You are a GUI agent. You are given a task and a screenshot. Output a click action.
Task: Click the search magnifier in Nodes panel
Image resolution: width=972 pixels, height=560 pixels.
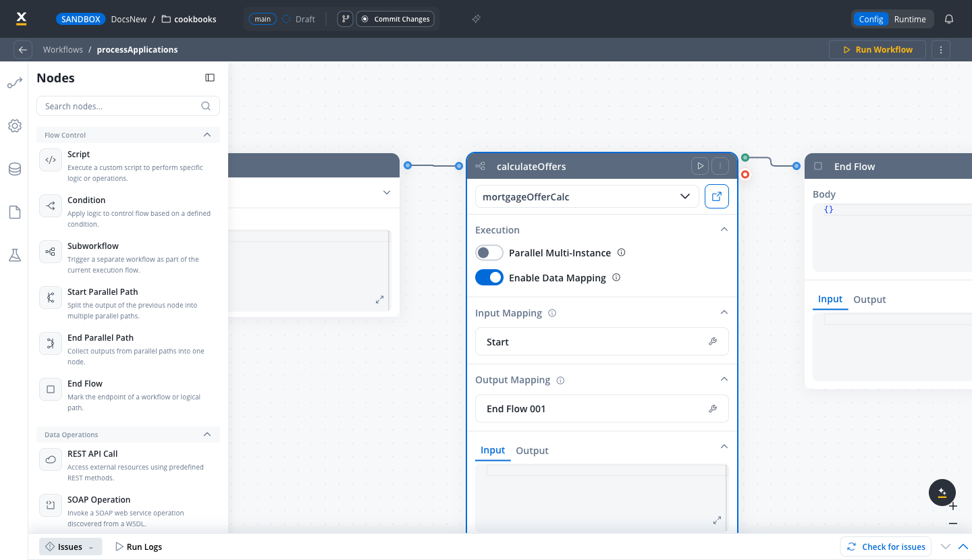click(206, 106)
